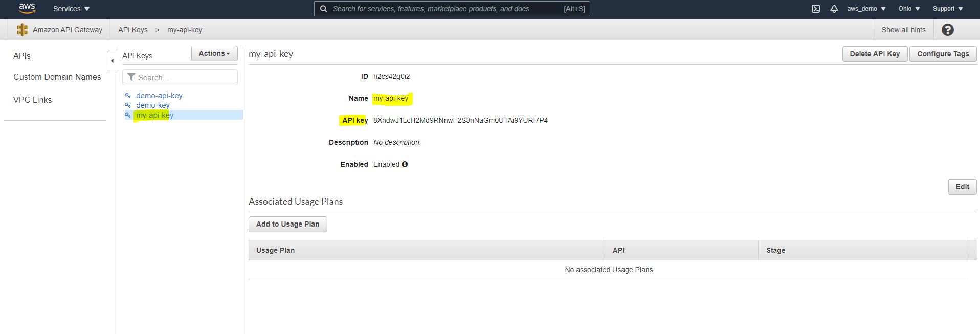The width and height of the screenshot is (980, 334).
Task: Click the API key value string
Action: coord(460,120)
